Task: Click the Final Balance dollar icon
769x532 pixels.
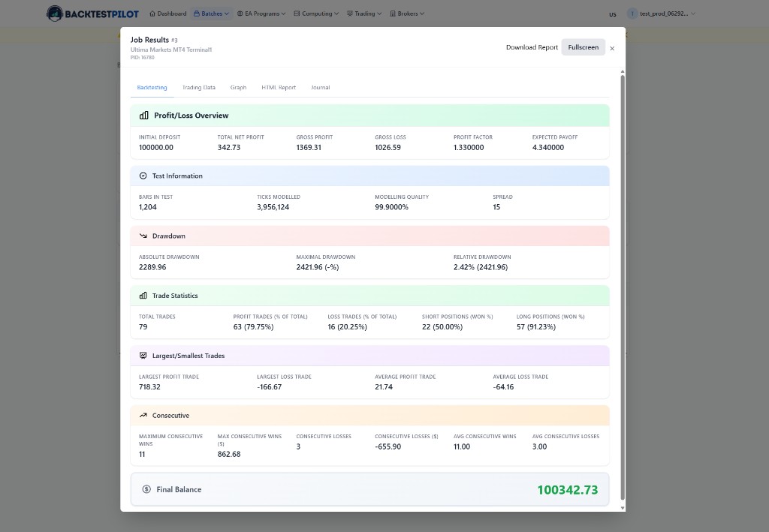Action: pyautogui.click(x=146, y=489)
